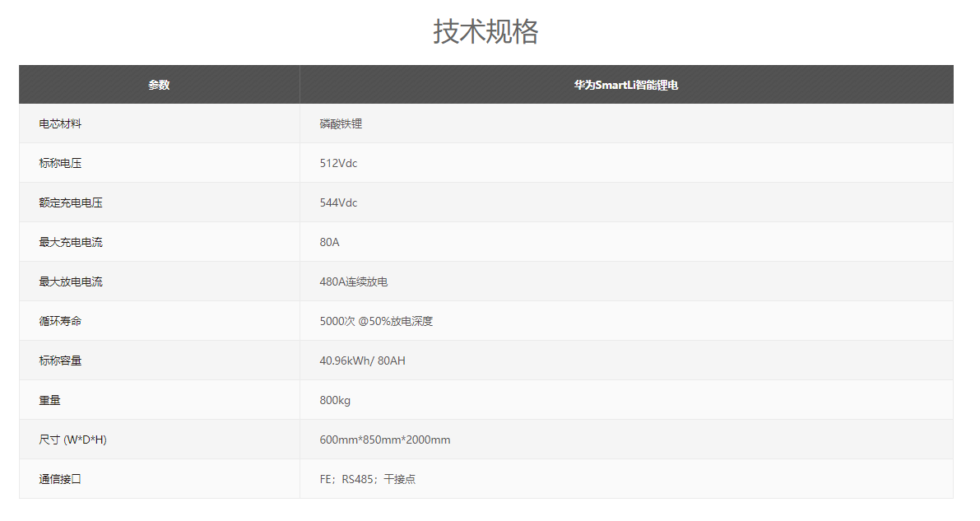Select the 参数 column header
This screenshot has height=521, width=980.
tap(159, 85)
